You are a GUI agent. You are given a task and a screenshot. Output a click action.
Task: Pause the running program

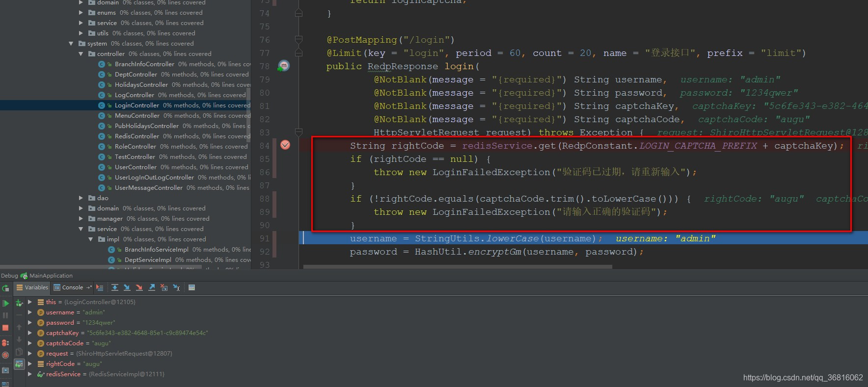click(5, 315)
